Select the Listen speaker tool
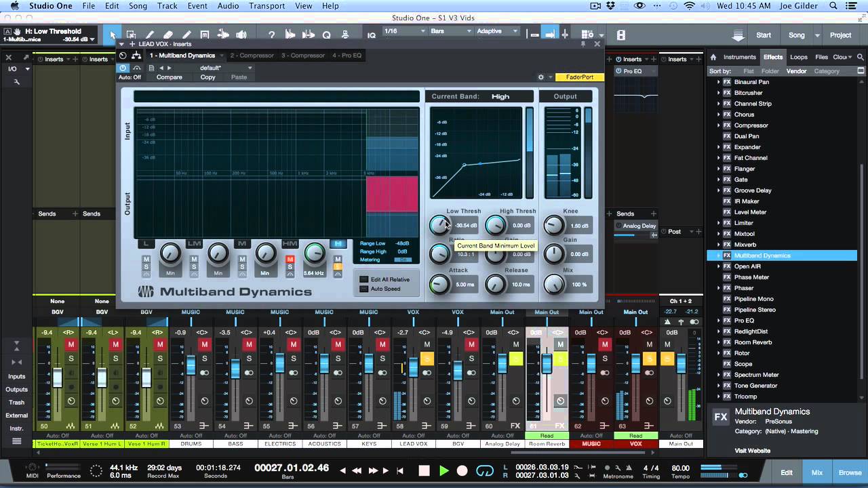868x488 pixels. [241, 35]
